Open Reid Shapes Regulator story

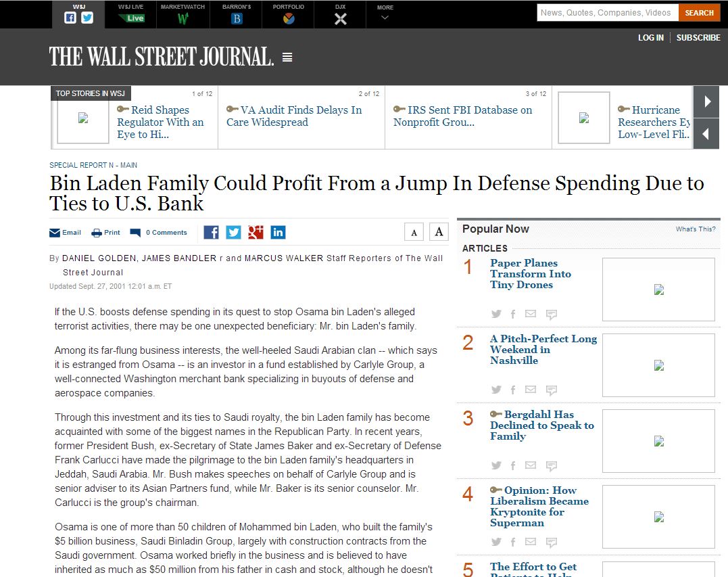click(160, 122)
